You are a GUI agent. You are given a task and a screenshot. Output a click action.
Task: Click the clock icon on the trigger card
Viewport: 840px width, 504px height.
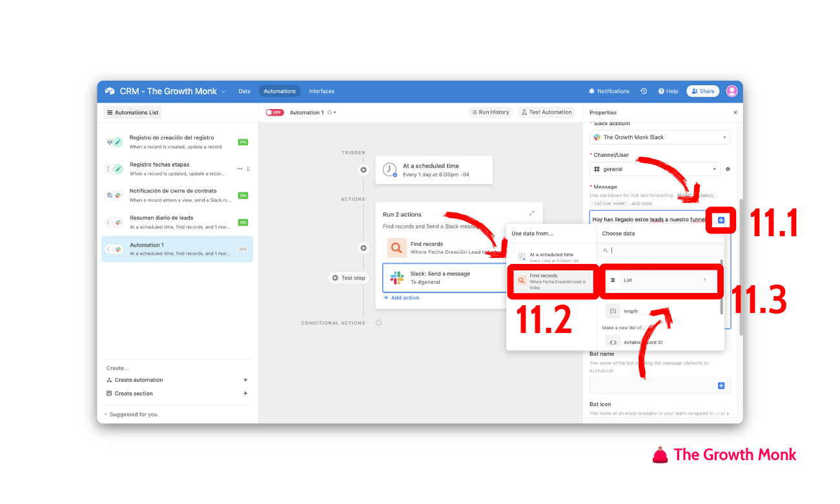(x=389, y=170)
